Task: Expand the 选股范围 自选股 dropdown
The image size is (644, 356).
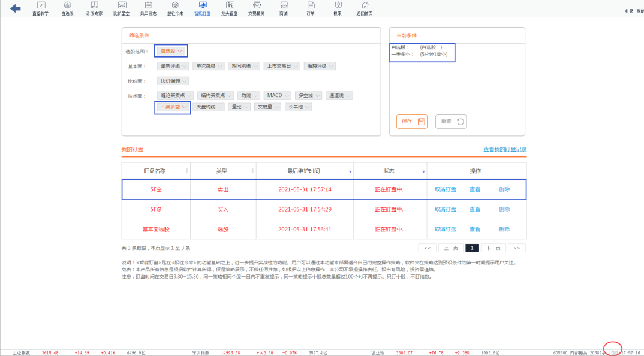Action: 171,50
